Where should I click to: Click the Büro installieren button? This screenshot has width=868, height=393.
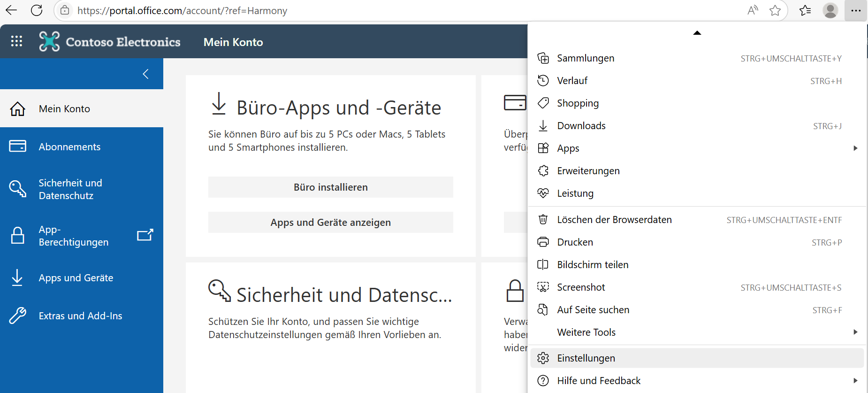[331, 187]
